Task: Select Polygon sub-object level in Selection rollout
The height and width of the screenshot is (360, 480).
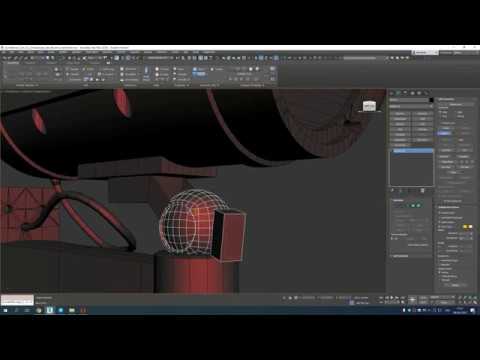Action: [x=413, y=206]
